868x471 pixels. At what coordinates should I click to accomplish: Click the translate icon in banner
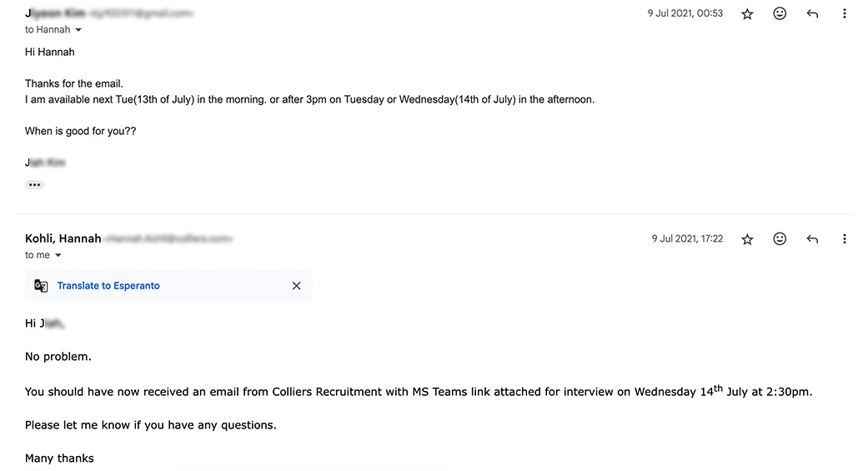(x=41, y=285)
